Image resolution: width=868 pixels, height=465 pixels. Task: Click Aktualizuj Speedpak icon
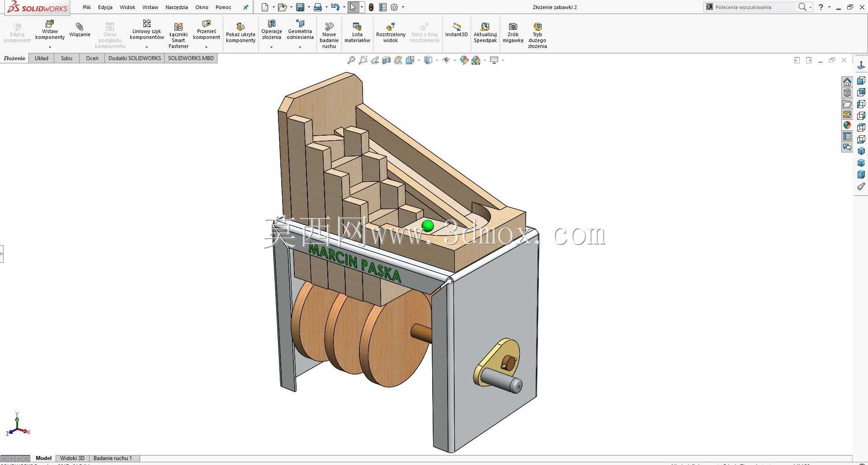(485, 33)
